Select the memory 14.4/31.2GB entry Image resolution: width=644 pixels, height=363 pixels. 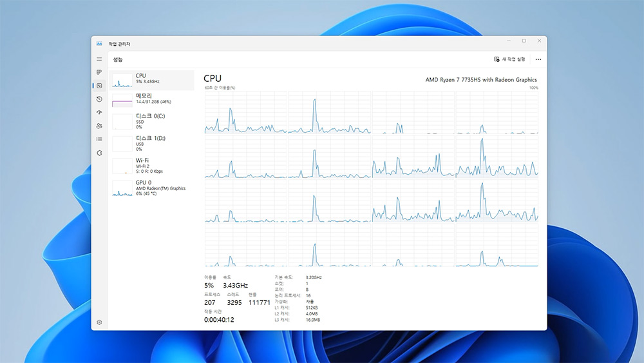(151, 100)
